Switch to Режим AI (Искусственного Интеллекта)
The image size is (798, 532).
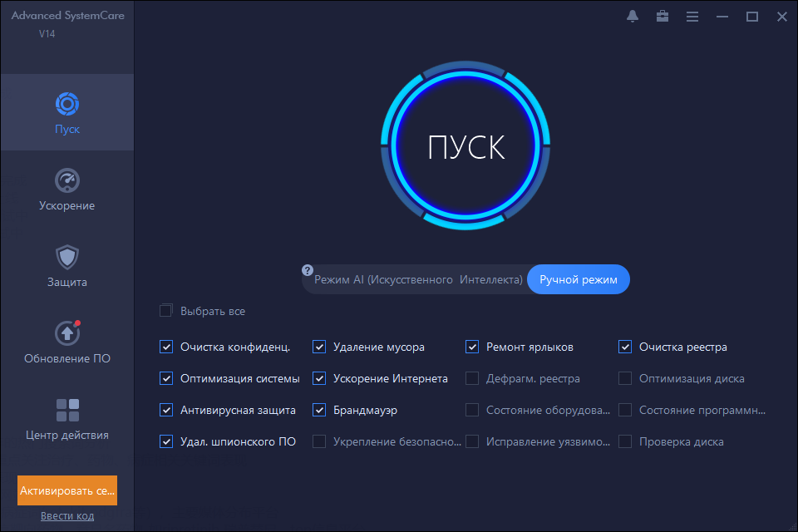(x=418, y=279)
